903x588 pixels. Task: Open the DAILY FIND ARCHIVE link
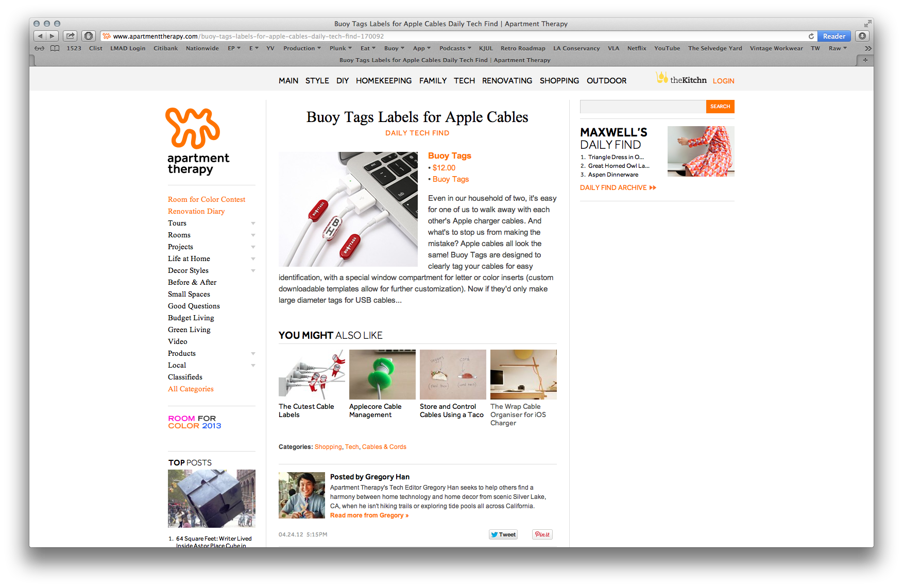click(x=618, y=188)
